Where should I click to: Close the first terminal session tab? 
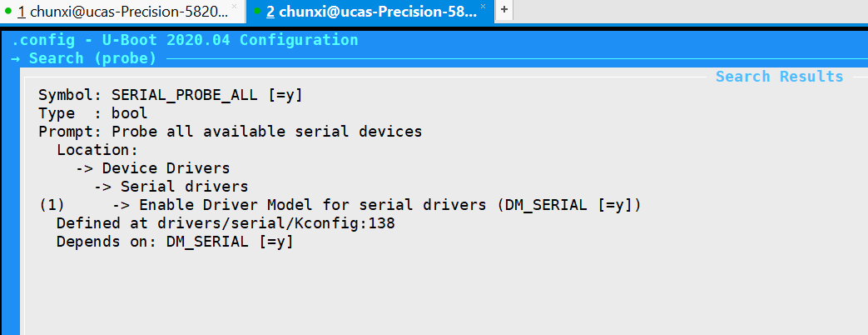[x=234, y=7]
